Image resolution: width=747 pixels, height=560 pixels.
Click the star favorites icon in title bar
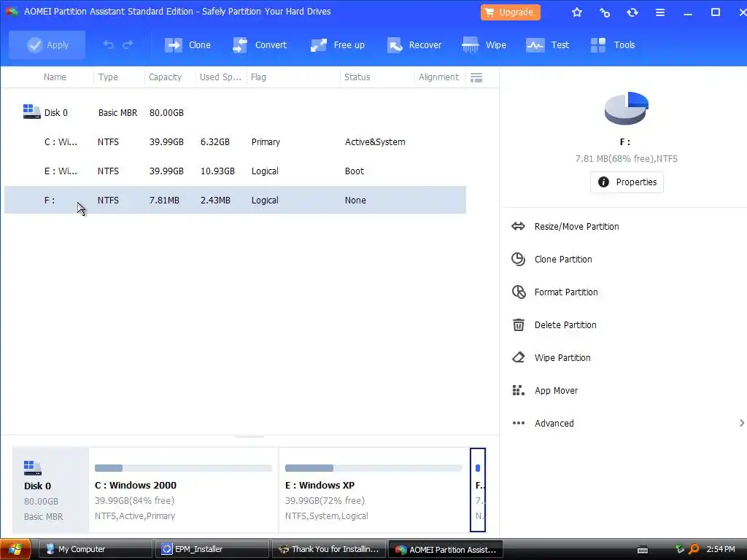click(577, 12)
